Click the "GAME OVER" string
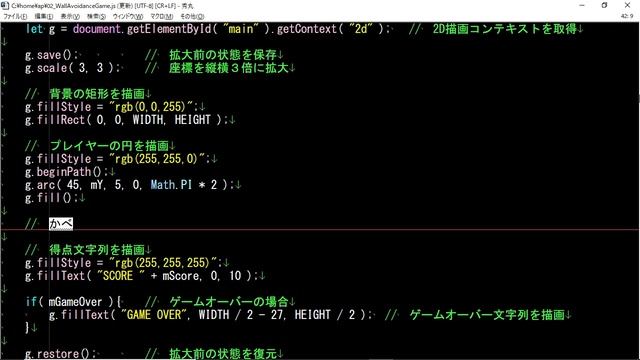 [153, 315]
